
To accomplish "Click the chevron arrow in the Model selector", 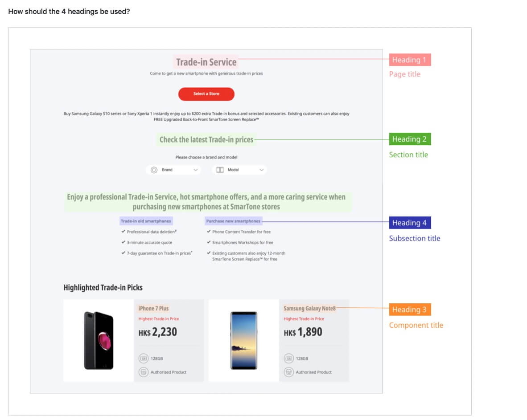I will [261, 170].
